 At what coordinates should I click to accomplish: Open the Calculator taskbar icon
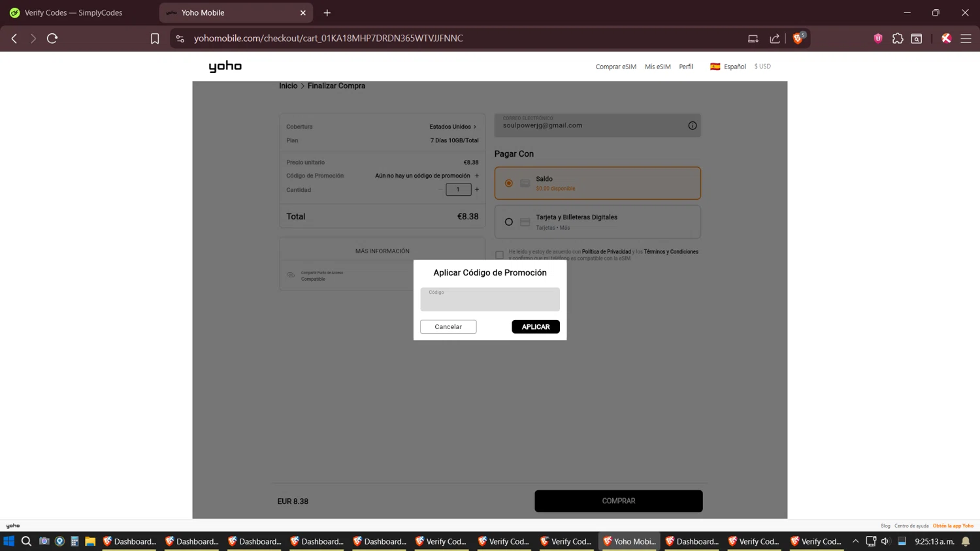pos(74,541)
